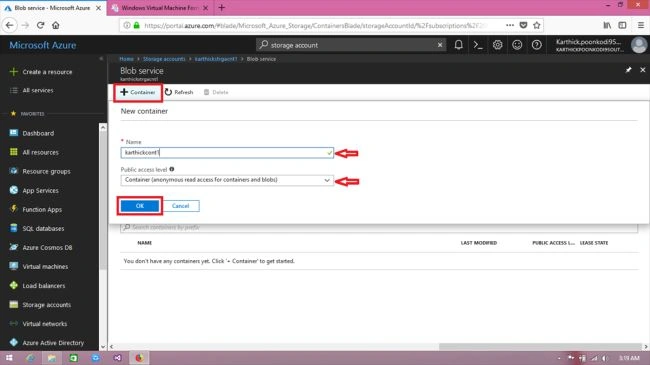
Task: Open the Firefox hamburger menu
Action: [641, 25]
